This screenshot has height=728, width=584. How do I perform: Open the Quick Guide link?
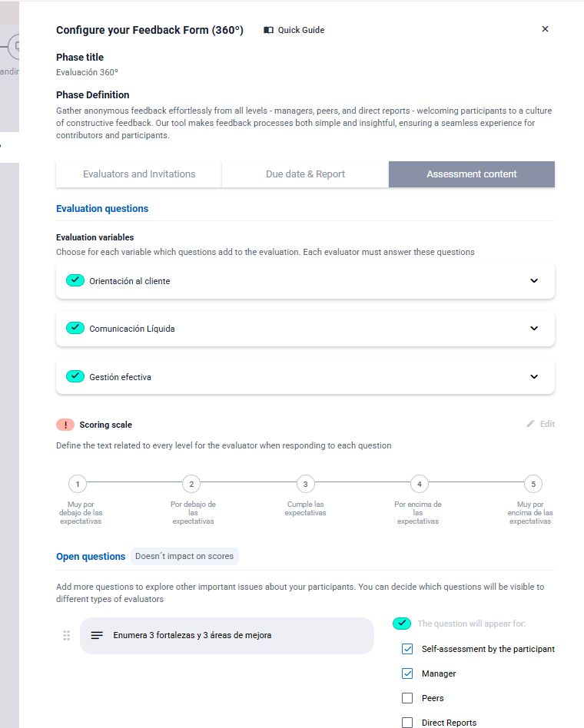(x=300, y=30)
